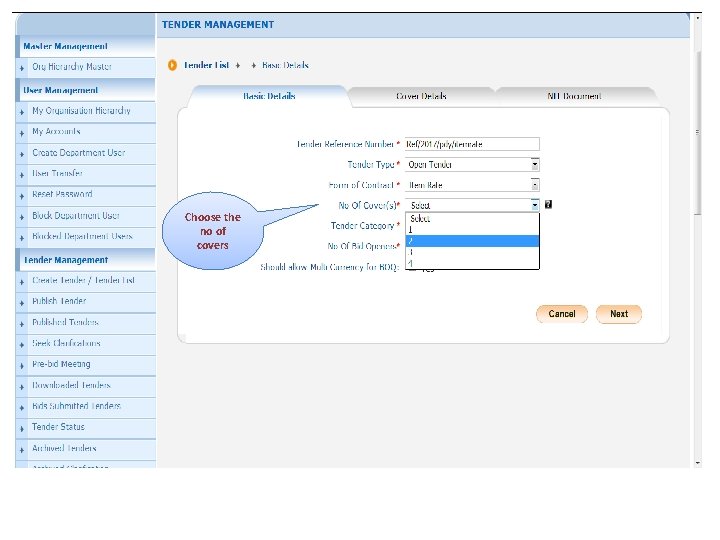Image resolution: width=720 pixels, height=540 pixels.
Task: Click arrow icon beside Tender Status
Action: click(22, 429)
